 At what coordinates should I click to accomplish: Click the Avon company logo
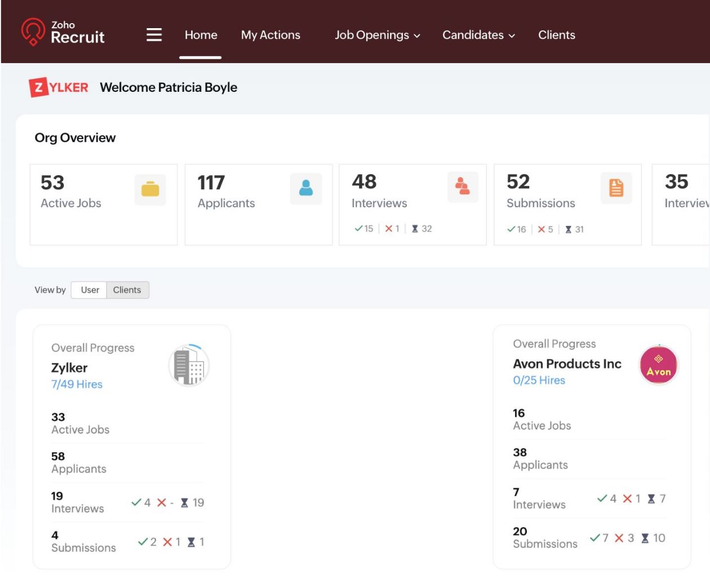658,365
